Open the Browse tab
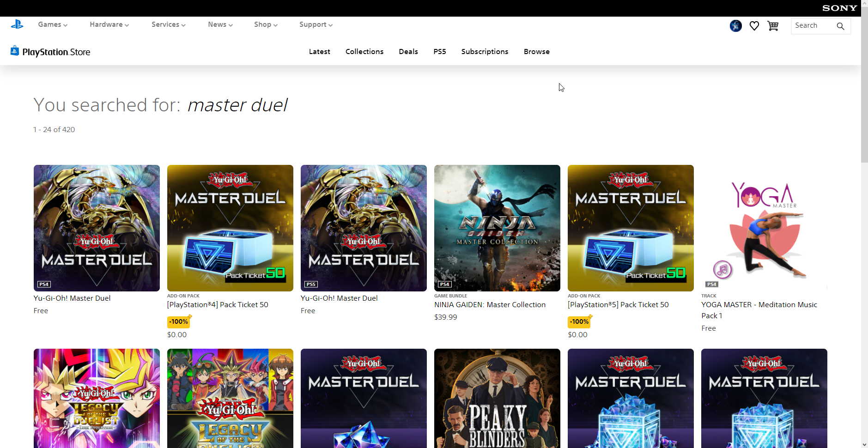 click(x=537, y=52)
